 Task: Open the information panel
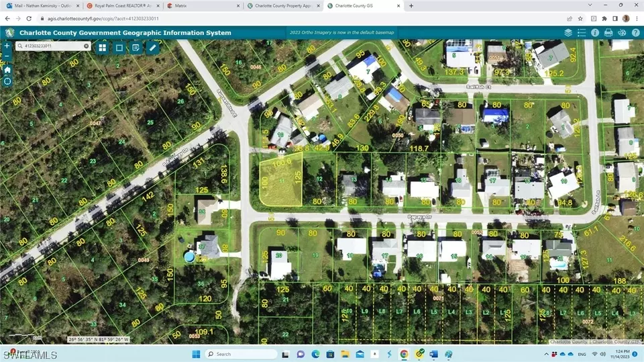click(595, 32)
